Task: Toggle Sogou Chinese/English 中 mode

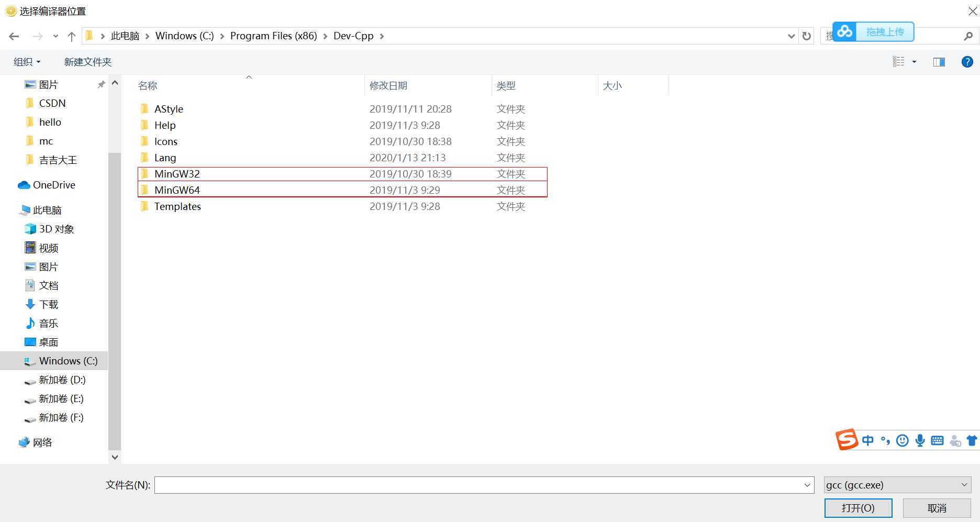Action: click(x=867, y=441)
